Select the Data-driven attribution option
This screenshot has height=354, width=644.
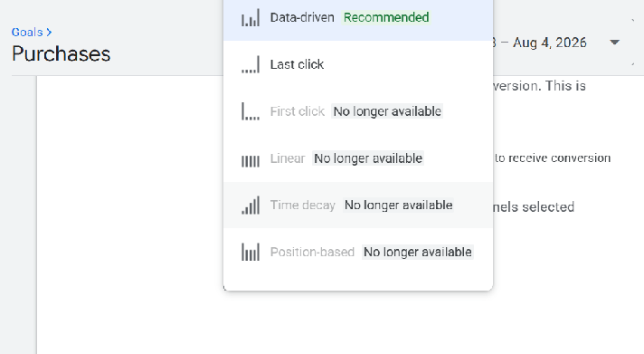click(x=358, y=18)
